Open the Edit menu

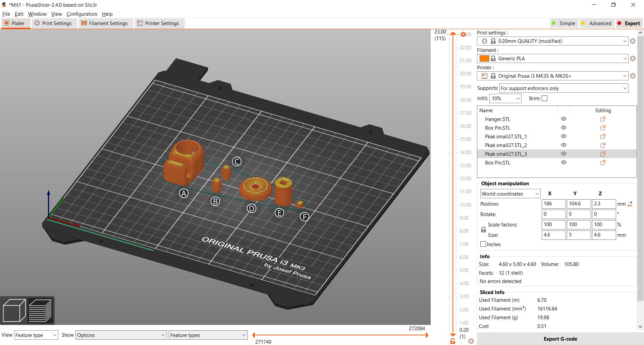19,14
